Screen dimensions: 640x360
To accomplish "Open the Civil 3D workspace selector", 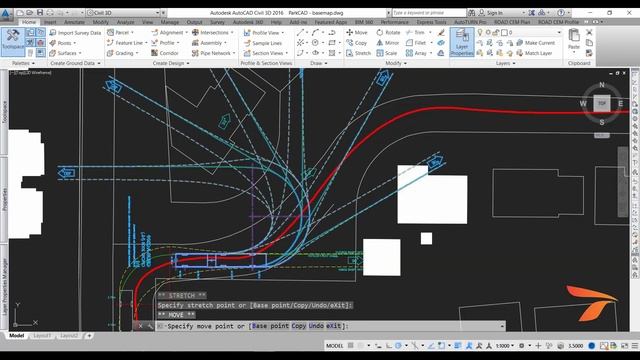I will [x=123, y=13].
